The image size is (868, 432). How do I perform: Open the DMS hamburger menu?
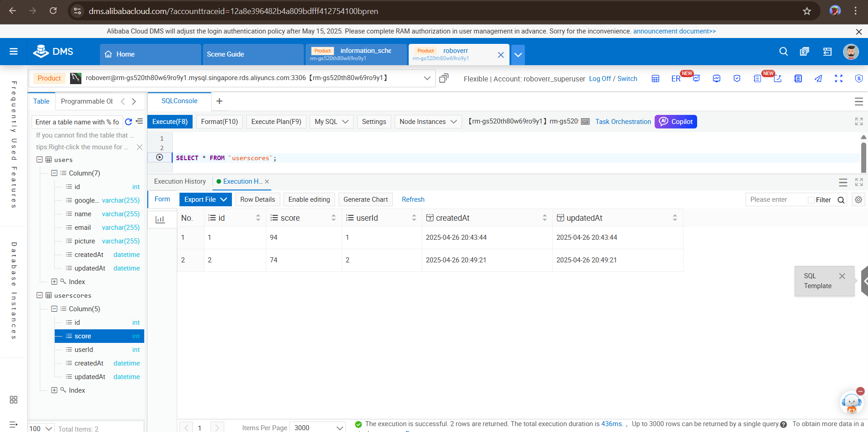[x=14, y=52]
